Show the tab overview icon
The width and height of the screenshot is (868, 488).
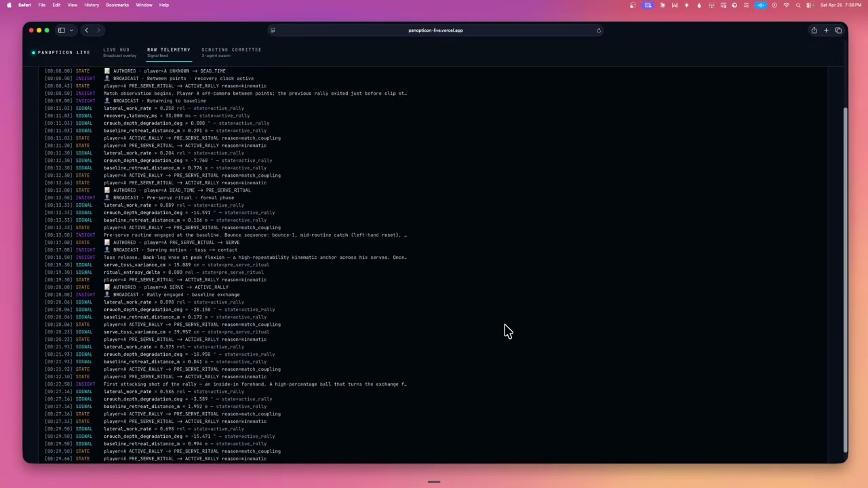pos(838,30)
